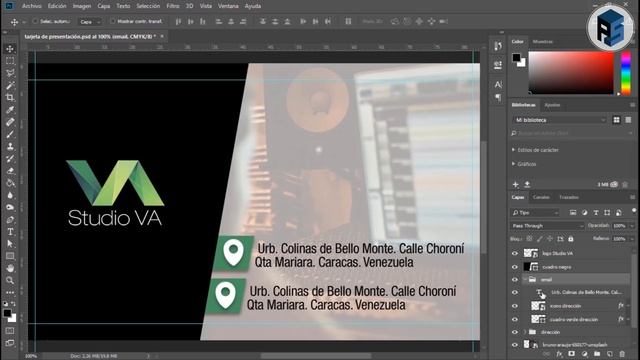Switch to the Ajustes tab

552,105
